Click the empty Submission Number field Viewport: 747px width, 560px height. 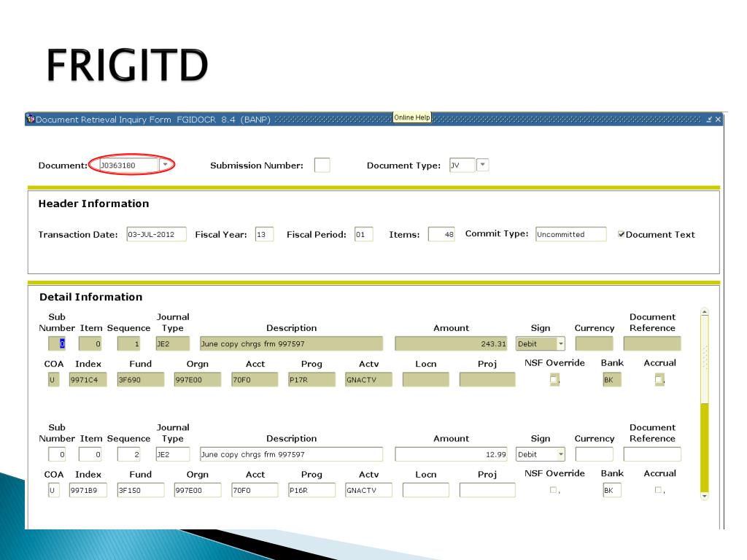coord(322,166)
